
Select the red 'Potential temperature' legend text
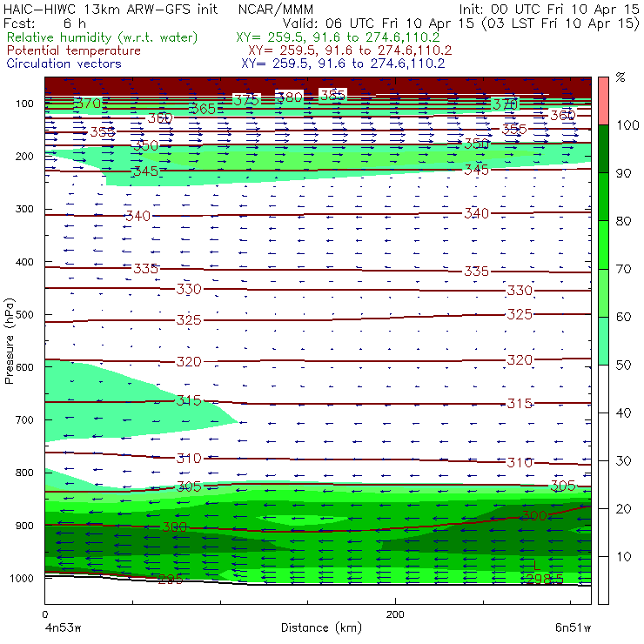tap(73, 50)
